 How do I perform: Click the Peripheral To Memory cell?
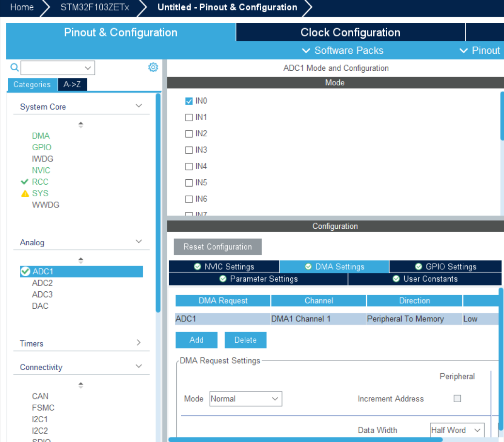click(414, 319)
